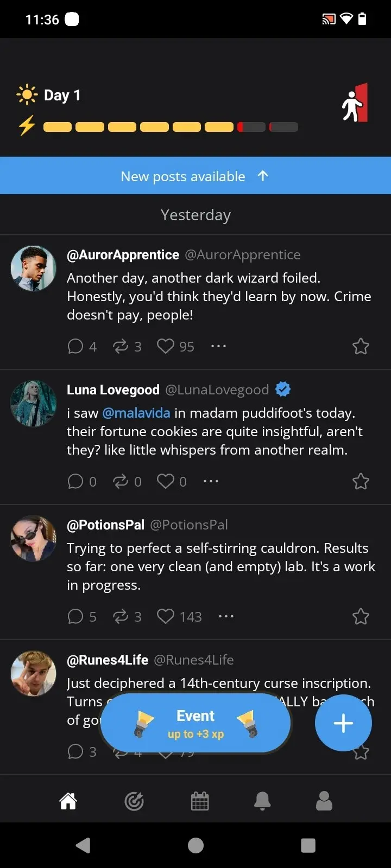391x868 pixels.
Task: Open more options on AurorApprentice post
Action: tap(218, 346)
